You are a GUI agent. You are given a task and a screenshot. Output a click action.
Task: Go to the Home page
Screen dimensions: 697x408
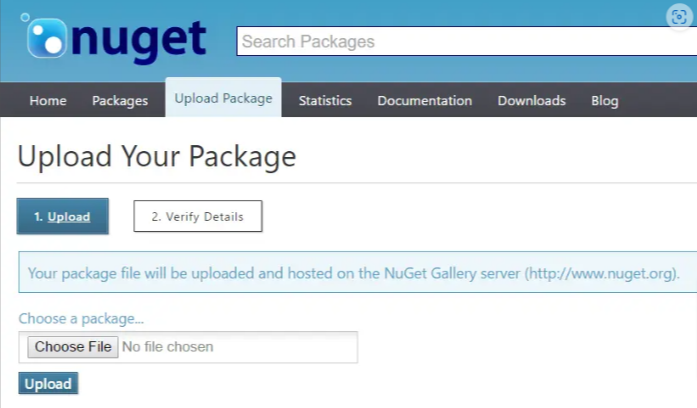(x=48, y=101)
